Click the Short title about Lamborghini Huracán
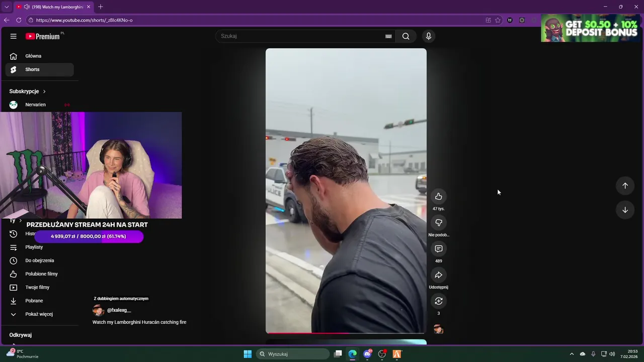The width and height of the screenshot is (644, 362). point(139,322)
